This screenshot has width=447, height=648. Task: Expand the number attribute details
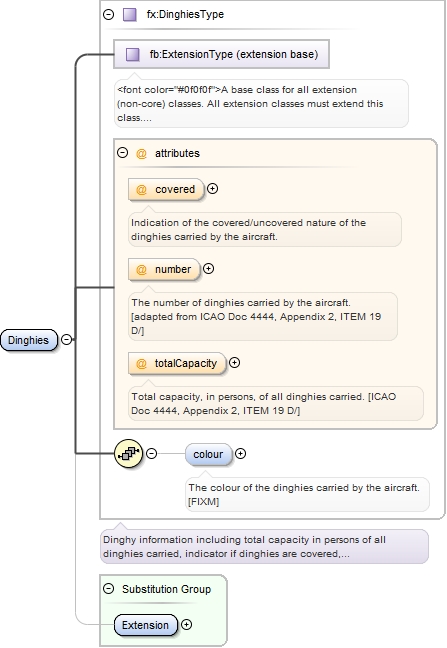click(209, 269)
